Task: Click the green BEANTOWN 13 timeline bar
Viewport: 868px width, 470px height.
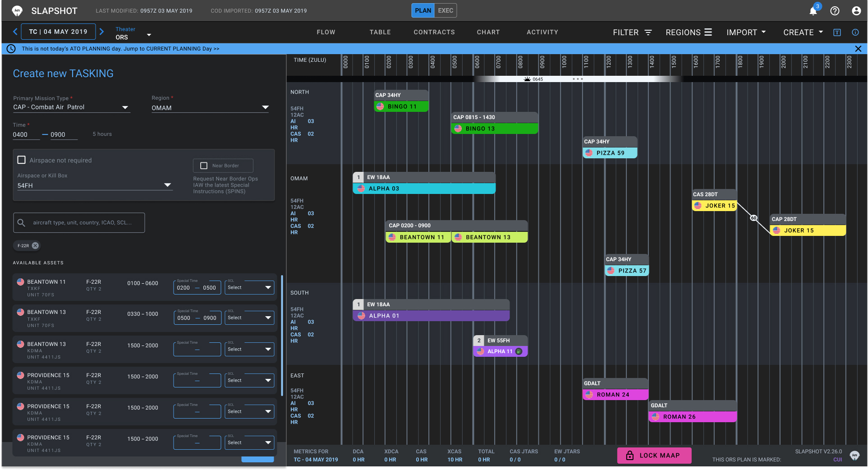Action: [x=489, y=237]
